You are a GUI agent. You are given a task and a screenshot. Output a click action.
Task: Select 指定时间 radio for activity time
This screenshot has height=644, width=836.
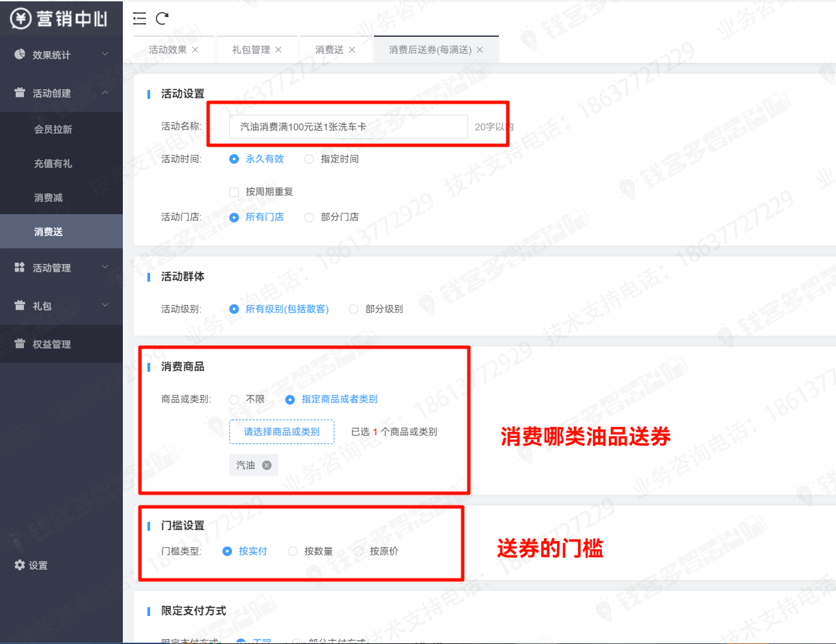tap(309, 159)
